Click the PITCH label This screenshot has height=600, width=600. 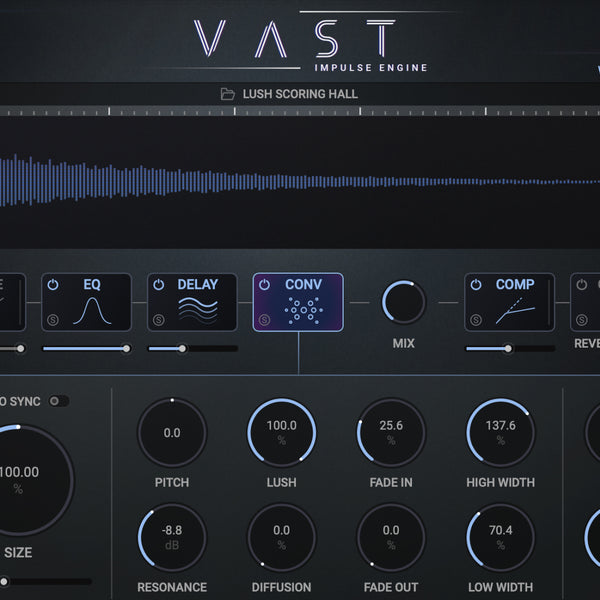tap(172, 482)
